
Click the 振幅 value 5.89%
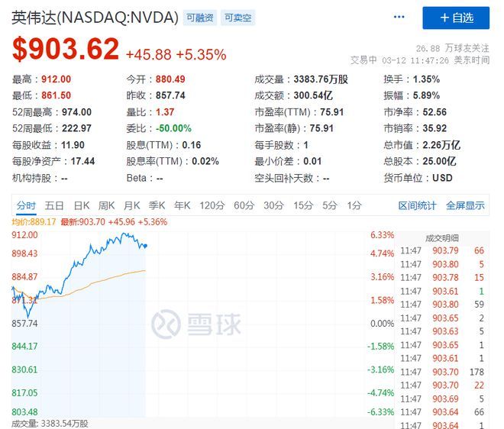426,95
